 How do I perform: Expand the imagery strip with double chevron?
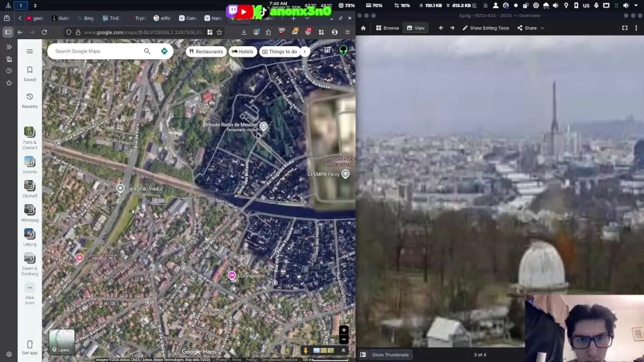(344, 350)
